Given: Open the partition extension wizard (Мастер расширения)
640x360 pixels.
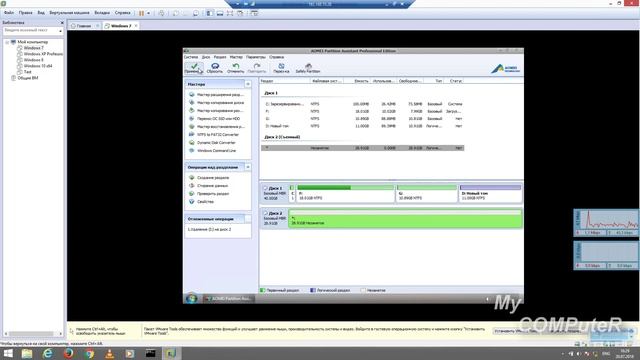Looking at the screenshot, I should 216,95.
